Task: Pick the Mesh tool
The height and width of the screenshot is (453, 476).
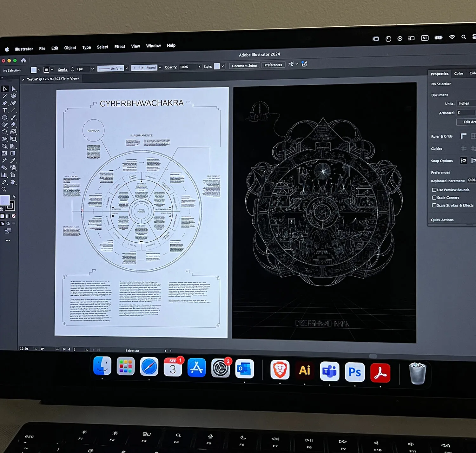Action: click(x=4, y=154)
